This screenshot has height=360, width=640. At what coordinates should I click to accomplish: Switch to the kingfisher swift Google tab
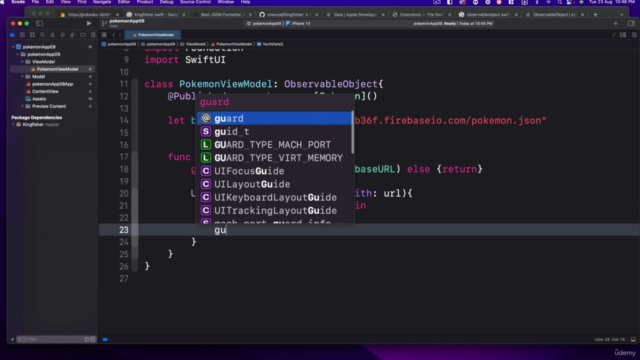(156, 15)
